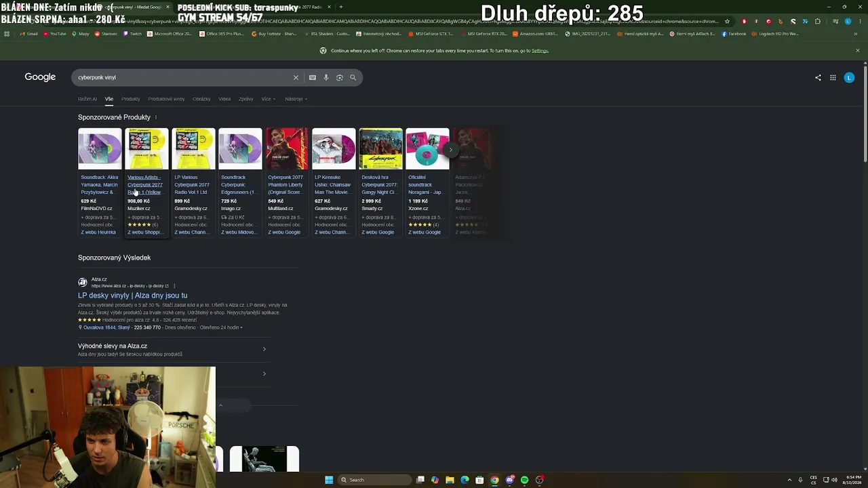Open the Google account avatar menu
Image resolution: width=868 pixels, height=488 pixels.
point(849,77)
